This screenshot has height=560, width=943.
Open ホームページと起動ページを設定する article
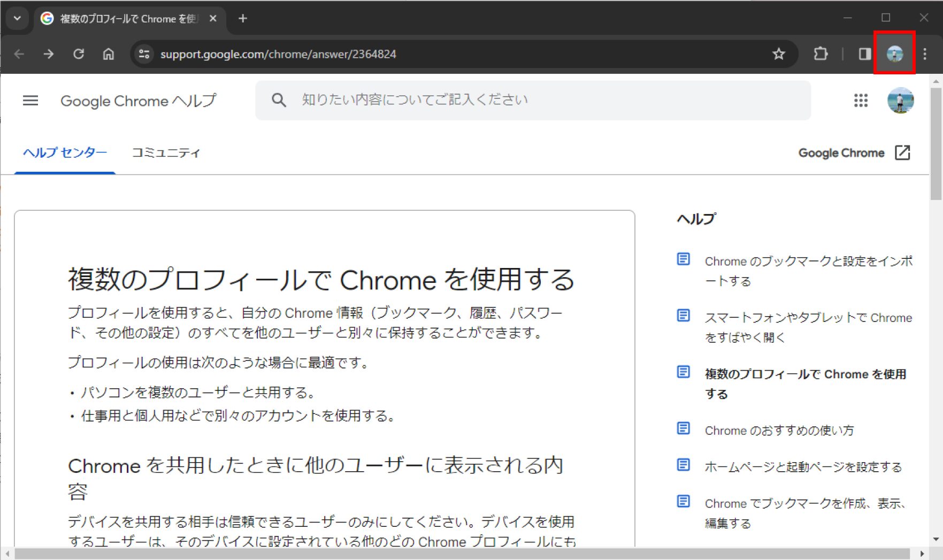[x=803, y=467]
